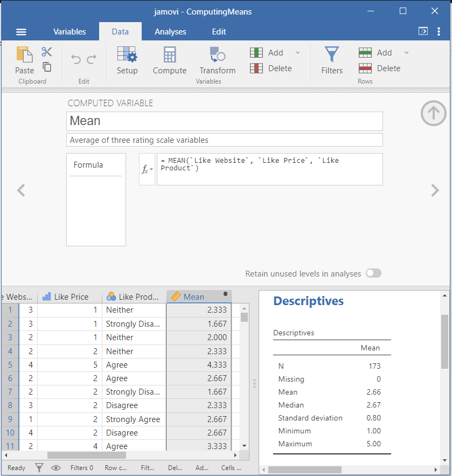Go to previous variable with left arrow

click(21, 190)
